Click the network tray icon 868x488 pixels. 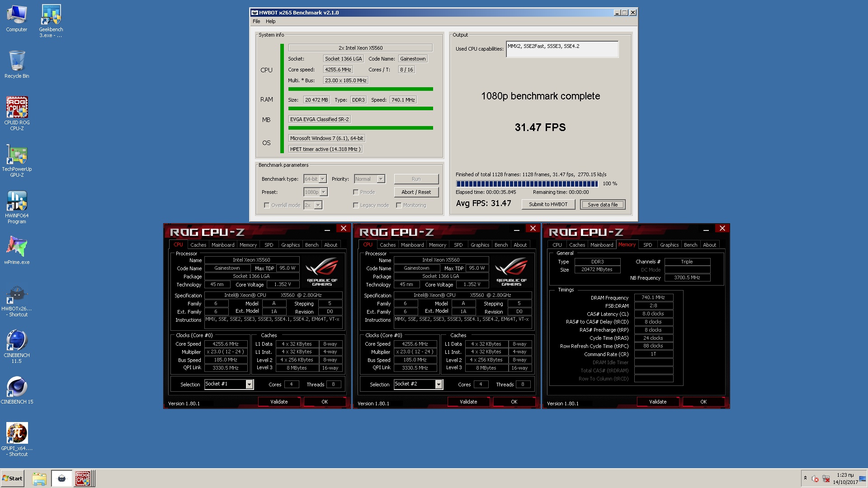coord(826,479)
